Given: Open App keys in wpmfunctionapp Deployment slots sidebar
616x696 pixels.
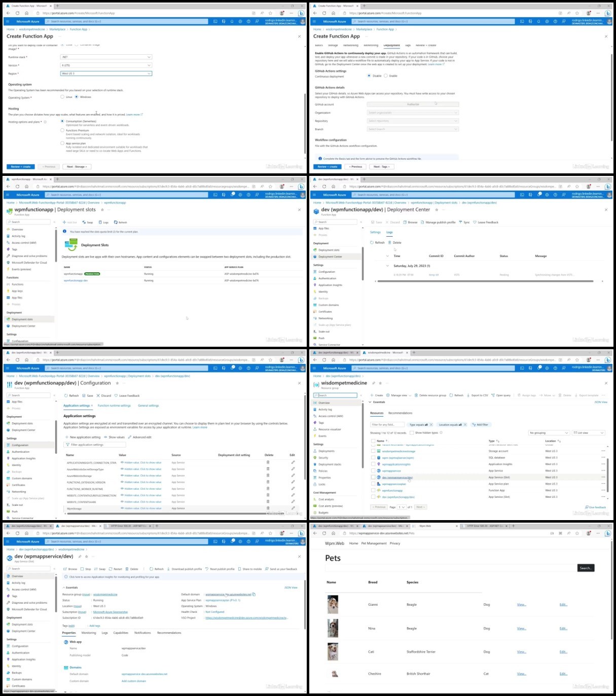Looking at the screenshot, I should click(x=17, y=291).
